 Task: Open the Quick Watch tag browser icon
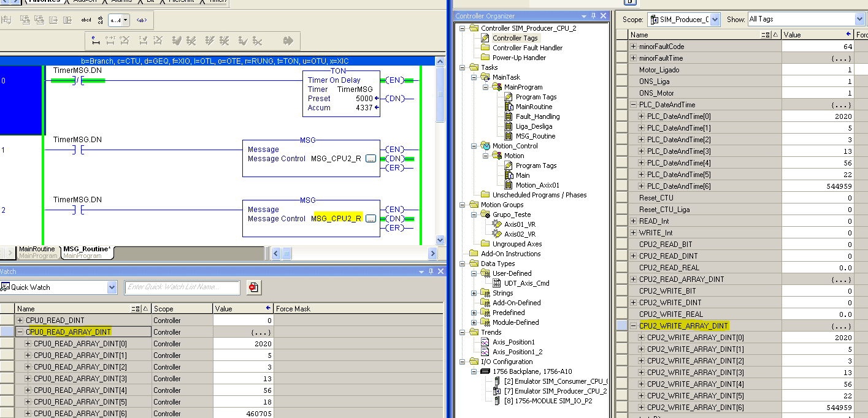click(254, 287)
